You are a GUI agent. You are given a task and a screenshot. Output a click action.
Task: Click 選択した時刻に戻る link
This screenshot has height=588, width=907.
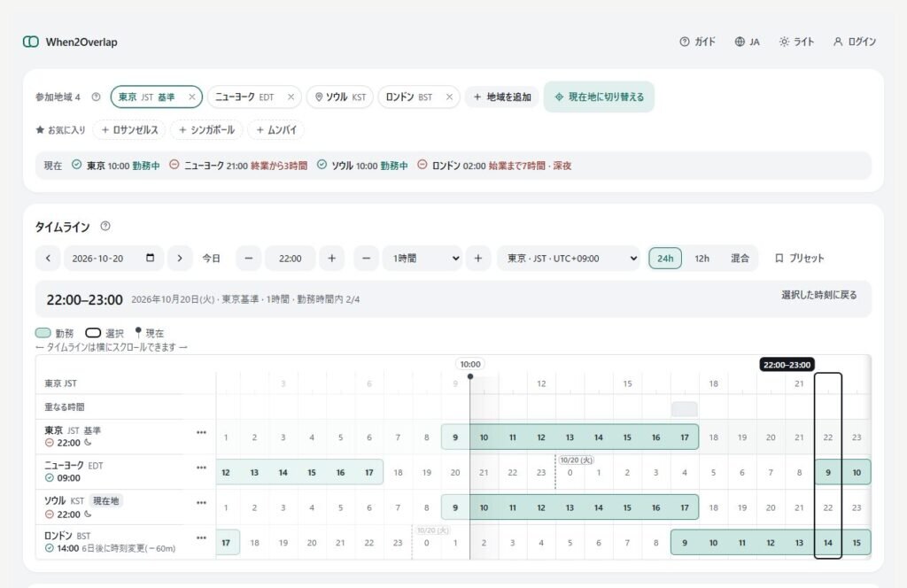[819, 295]
